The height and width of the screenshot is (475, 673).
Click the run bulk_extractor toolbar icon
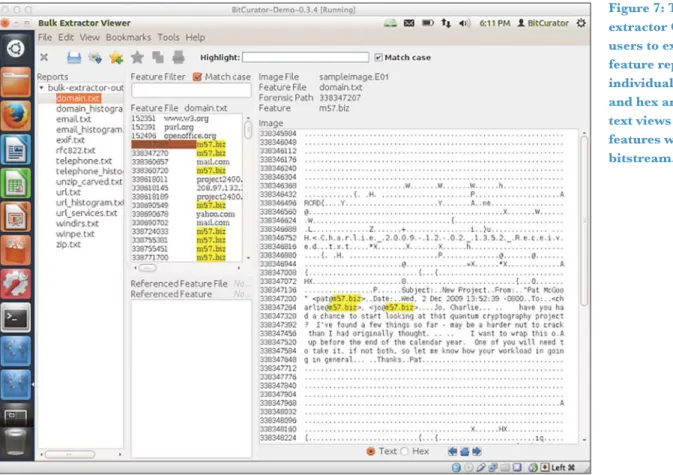pos(95,57)
